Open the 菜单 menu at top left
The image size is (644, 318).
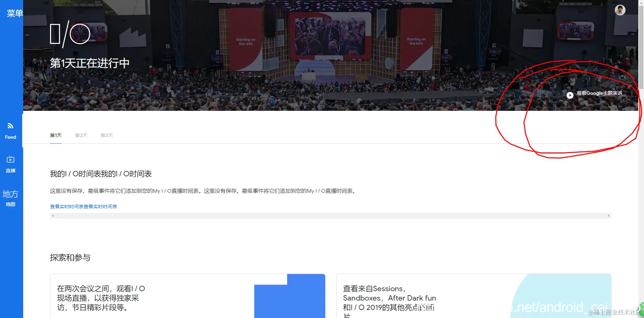click(x=14, y=13)
